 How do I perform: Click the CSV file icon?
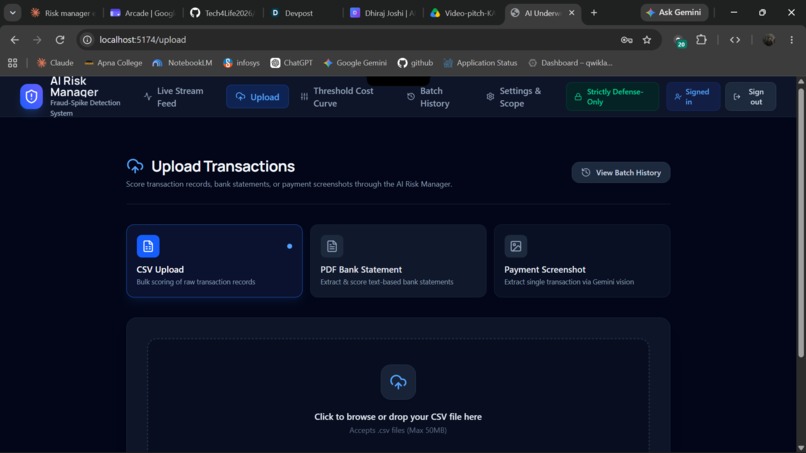click(148, 246)
